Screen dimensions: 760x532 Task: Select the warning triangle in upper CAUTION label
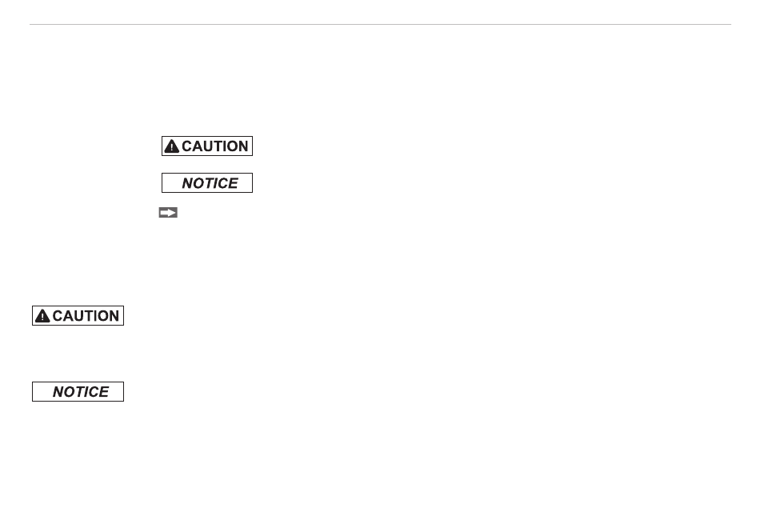(171, 146)
